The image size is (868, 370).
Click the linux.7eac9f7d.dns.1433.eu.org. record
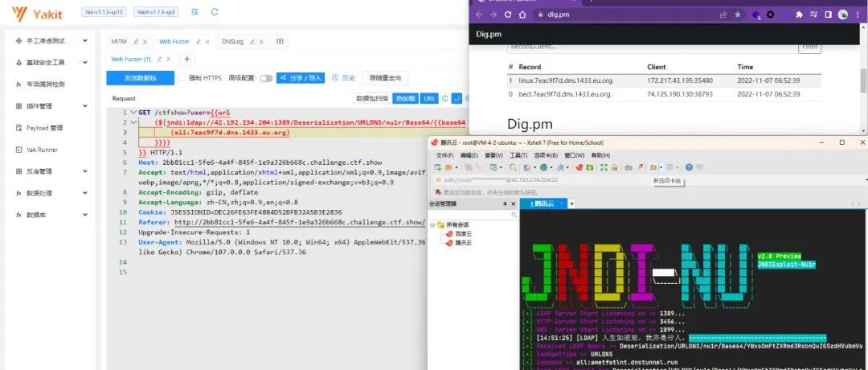click(566, 80)
